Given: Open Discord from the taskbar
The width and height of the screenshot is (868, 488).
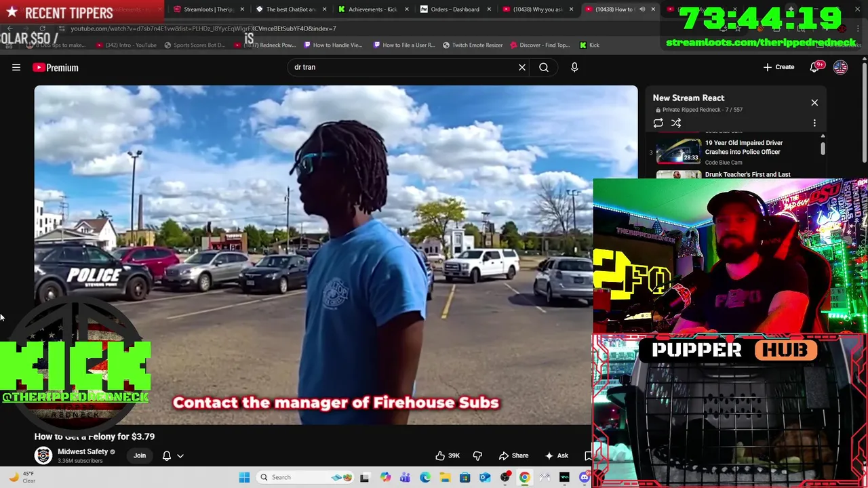Looking at the screenshot, I should [x=585, y=477].
